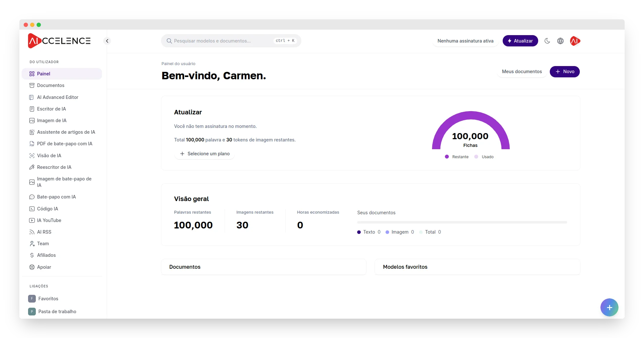Open the language globe menu
Image resolution: width=644 pixels, height=338 pixels.
click(x=560, y=41)
